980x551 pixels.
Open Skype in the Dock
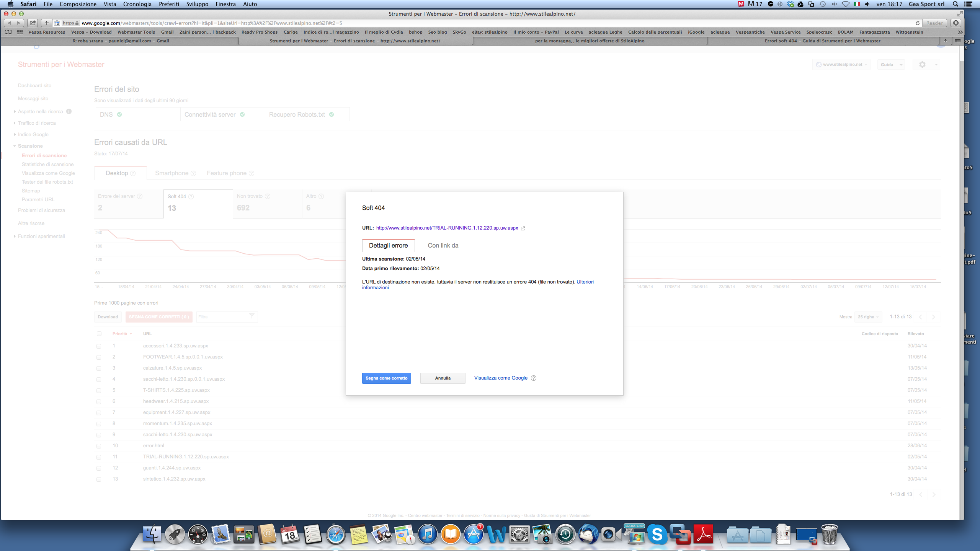[657, 534]
